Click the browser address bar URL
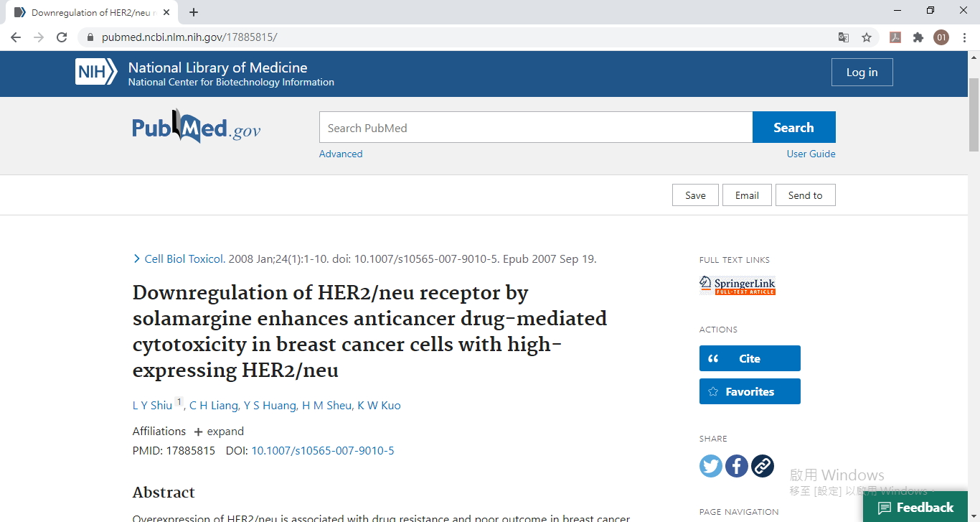This screenshot has width=980, height=522. tap(189, 37)
